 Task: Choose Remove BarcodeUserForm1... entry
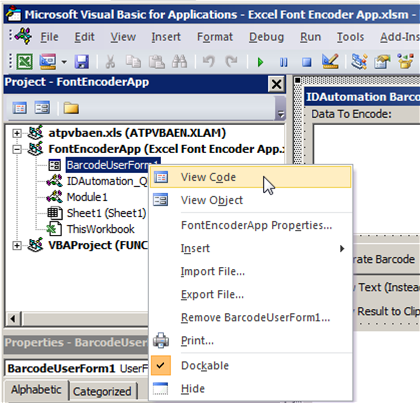pos(251,317)
